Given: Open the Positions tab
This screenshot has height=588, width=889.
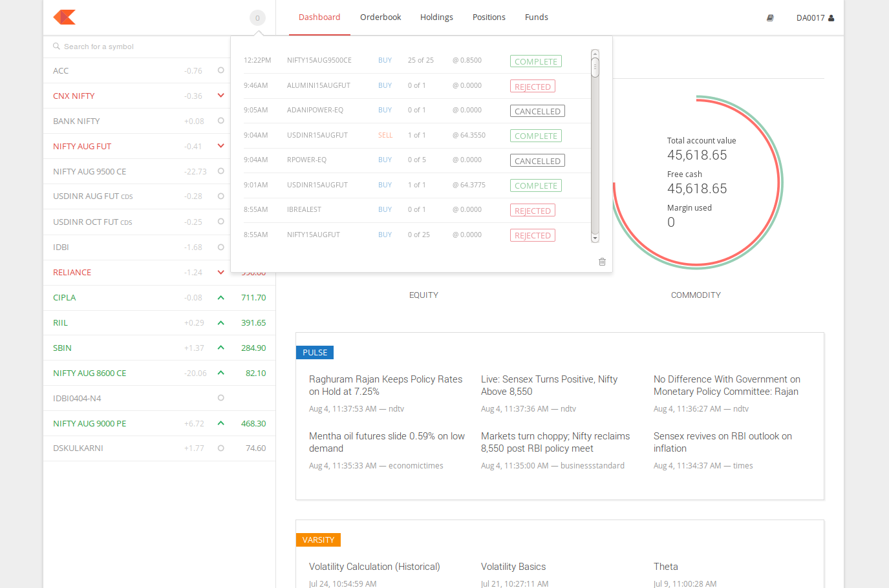Looking at the screenshot, I should point(489,17).
